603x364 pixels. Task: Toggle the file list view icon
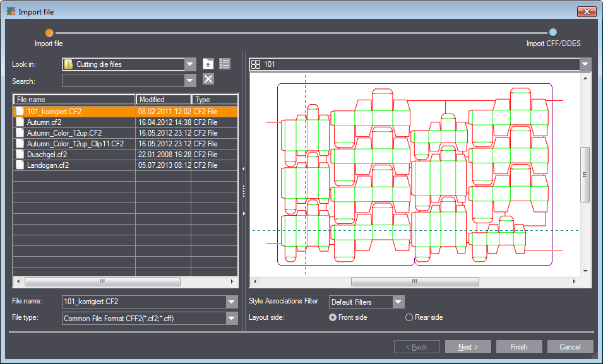(225, 64)
